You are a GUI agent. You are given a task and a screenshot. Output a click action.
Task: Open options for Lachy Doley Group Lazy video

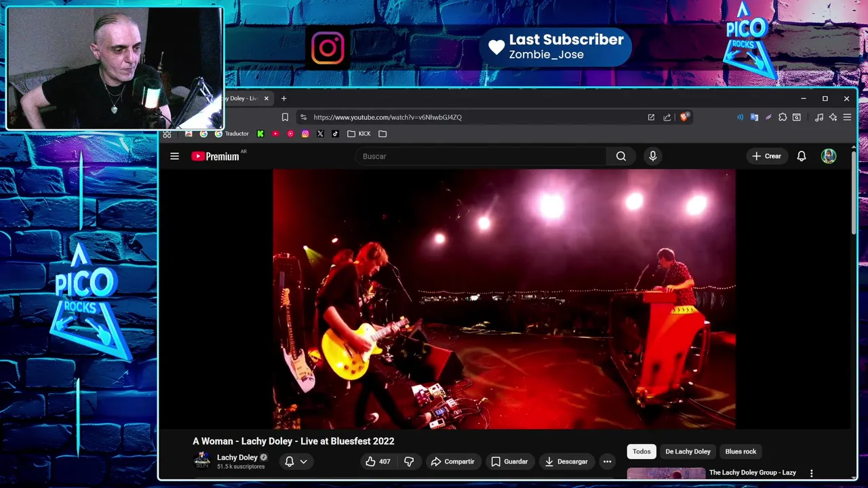click(811, 473)
